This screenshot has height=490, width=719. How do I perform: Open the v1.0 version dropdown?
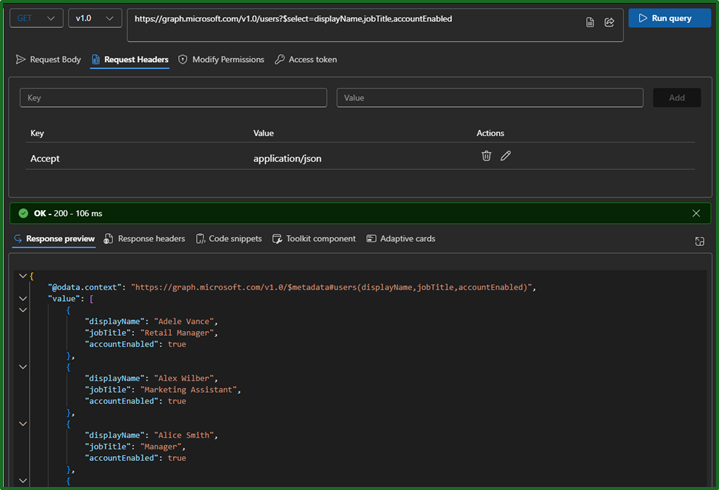[x=95, y=18]
